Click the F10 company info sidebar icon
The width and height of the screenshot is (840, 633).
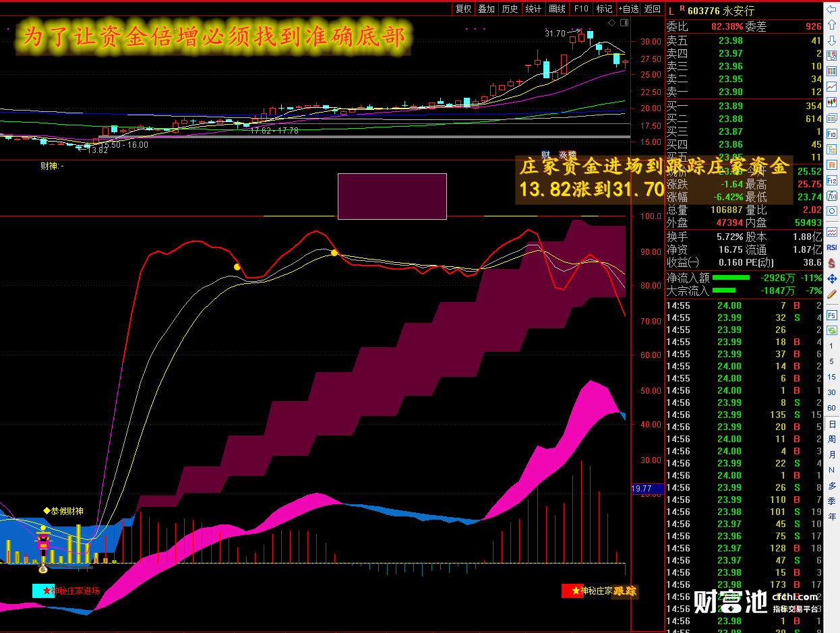pyautogui.click(x=832, y=134)
